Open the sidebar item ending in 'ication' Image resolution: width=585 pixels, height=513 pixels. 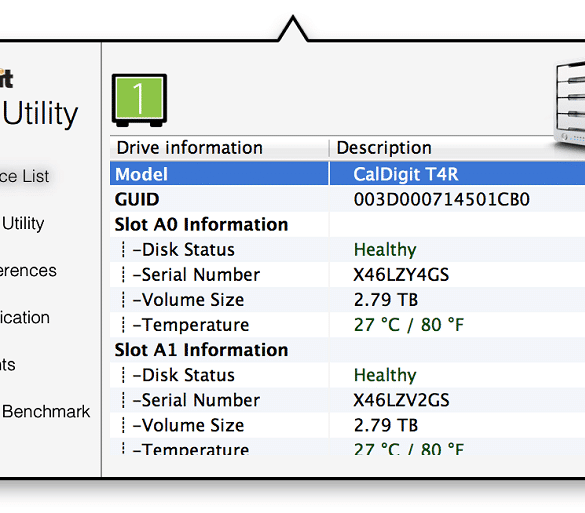click(25, 318)
